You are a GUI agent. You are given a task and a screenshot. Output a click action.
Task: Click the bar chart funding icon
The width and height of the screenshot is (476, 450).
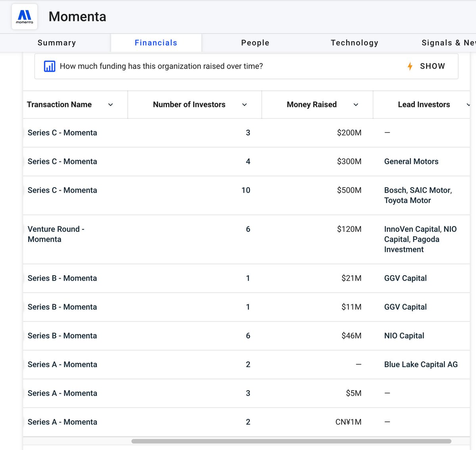tap(50, 66)
